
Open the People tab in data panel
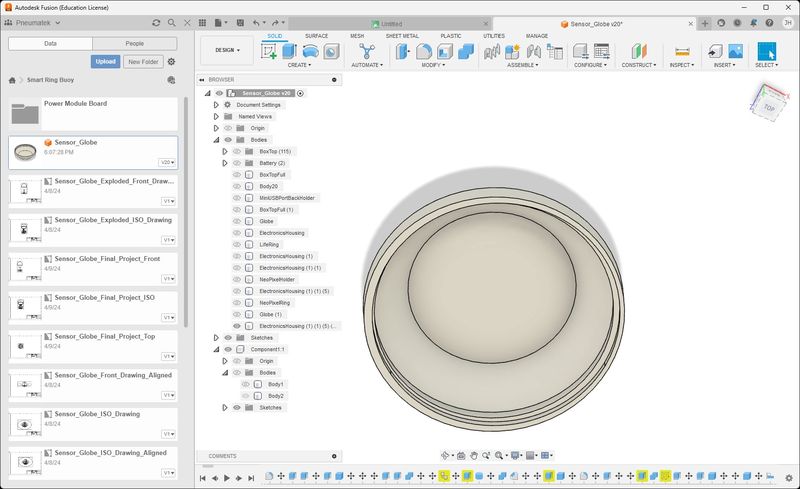pyautogui.click(x=135, y=44)
